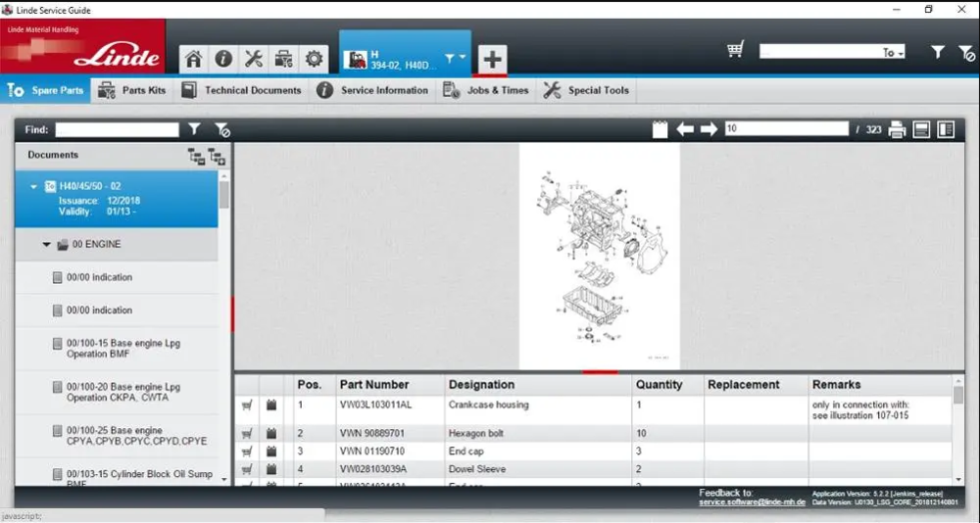The width and height of the screenshot is (980, 523).
Task: Open the H 394-02 vehicle dropdown
Action: point(454,59)
